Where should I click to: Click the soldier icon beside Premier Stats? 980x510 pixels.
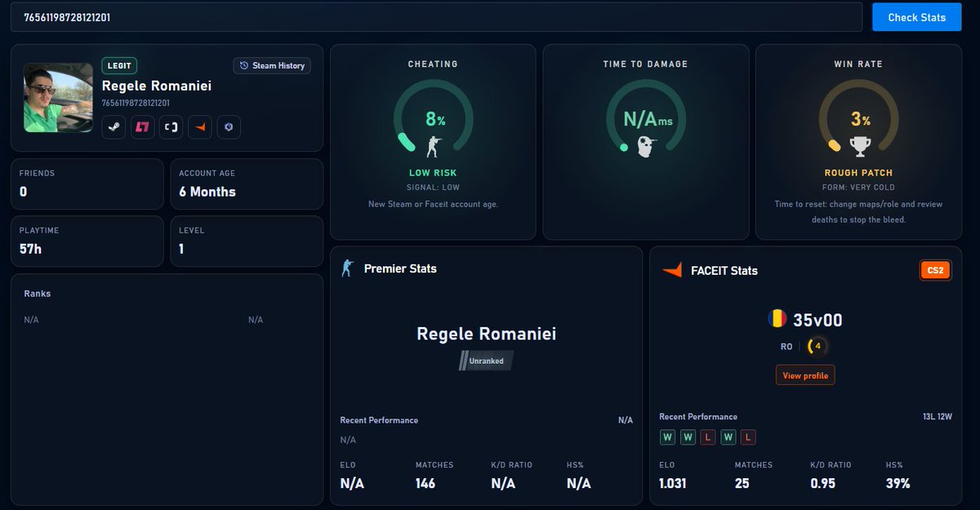(347, 268)
